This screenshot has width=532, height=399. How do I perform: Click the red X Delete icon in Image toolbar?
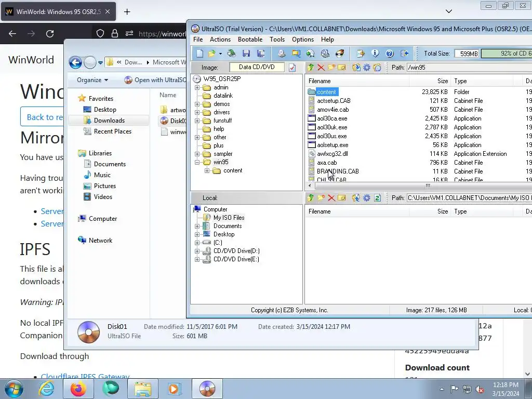321,67
